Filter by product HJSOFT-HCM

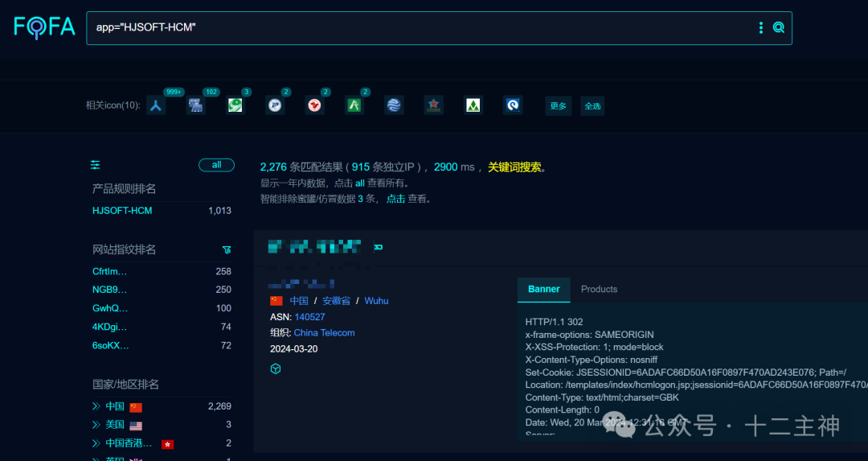click(x=122, y=211)
